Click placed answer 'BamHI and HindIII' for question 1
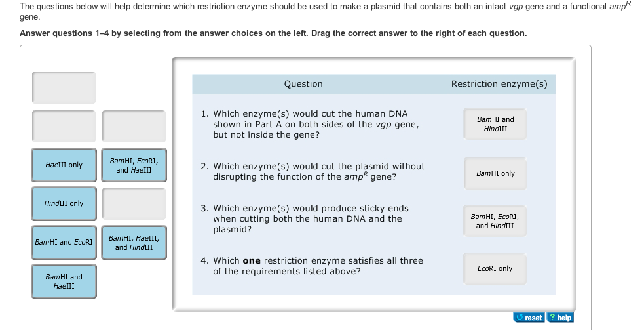 click(495, 124)
